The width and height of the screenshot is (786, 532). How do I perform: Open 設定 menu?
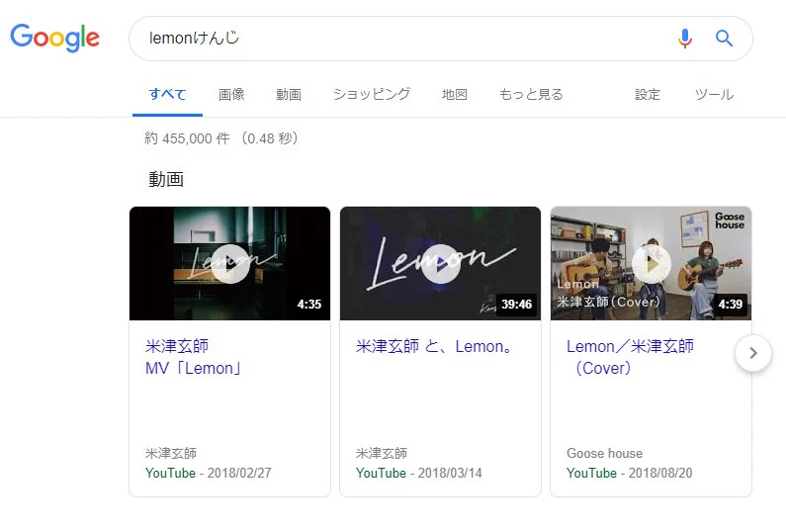(648, 94)
